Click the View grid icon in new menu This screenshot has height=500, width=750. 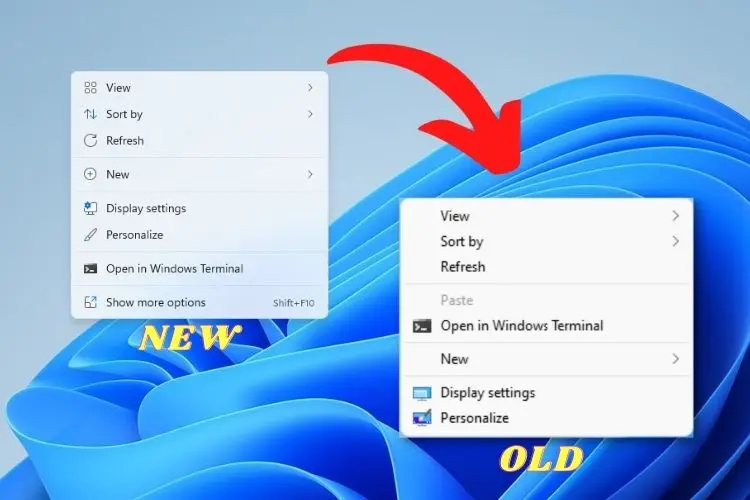(90, 88)
